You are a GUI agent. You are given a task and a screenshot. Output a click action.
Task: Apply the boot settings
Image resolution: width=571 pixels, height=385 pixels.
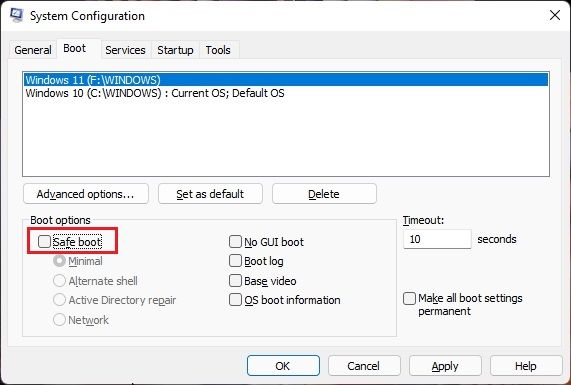[445, 366]
